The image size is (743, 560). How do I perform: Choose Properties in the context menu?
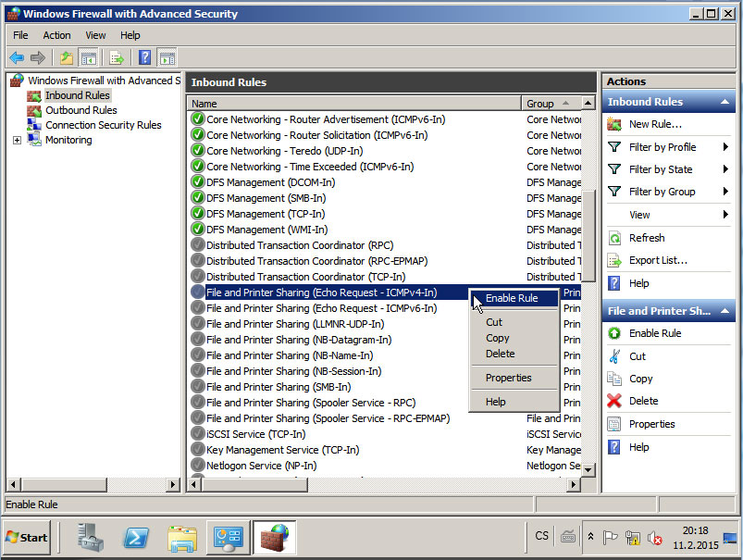[x=508, y=378]
